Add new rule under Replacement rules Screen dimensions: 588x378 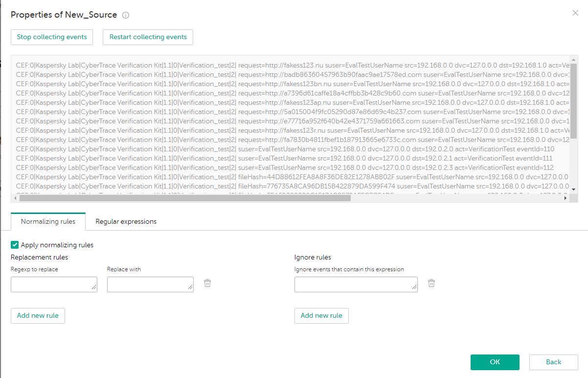[x=38, y=315]
